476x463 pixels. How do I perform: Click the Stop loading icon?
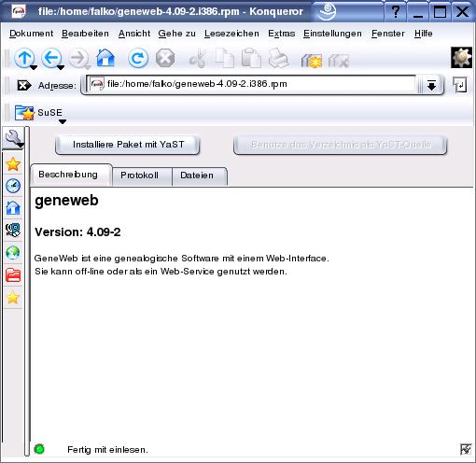point(165,58)
